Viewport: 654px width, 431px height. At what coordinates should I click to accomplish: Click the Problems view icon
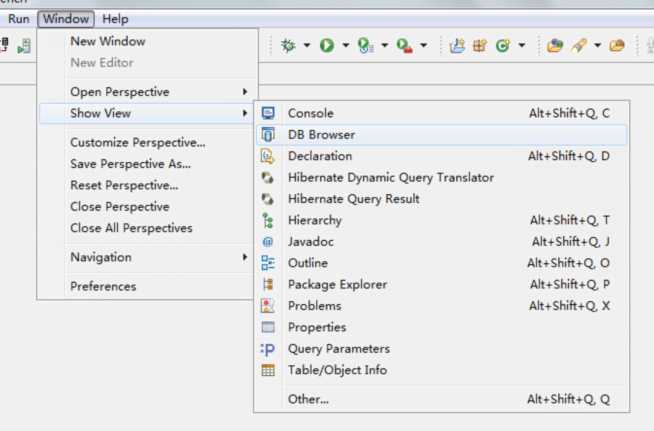click(268, 305)
